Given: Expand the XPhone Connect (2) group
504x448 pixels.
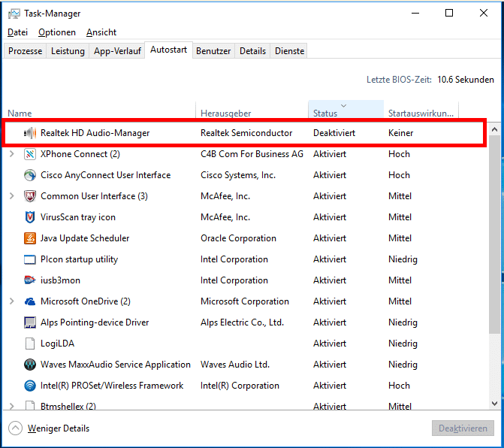Looking at the screenshot, I should (x=12, y=154).
